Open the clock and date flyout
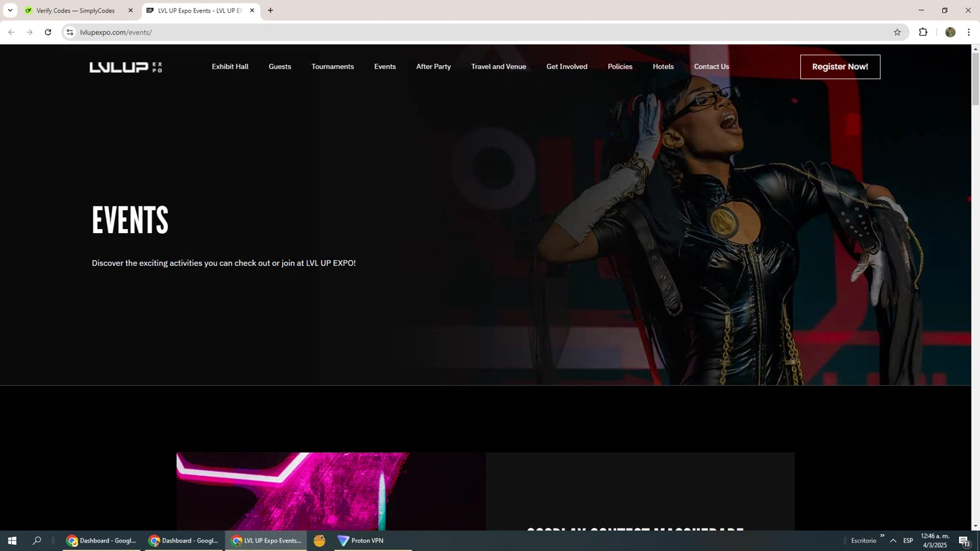 point(935,541)
